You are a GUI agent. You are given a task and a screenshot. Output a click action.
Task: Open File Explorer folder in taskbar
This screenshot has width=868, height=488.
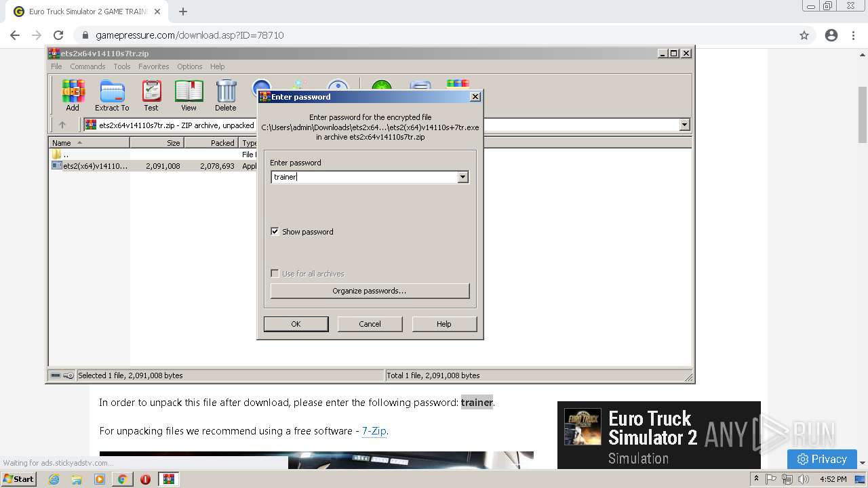tap(77, 479)
